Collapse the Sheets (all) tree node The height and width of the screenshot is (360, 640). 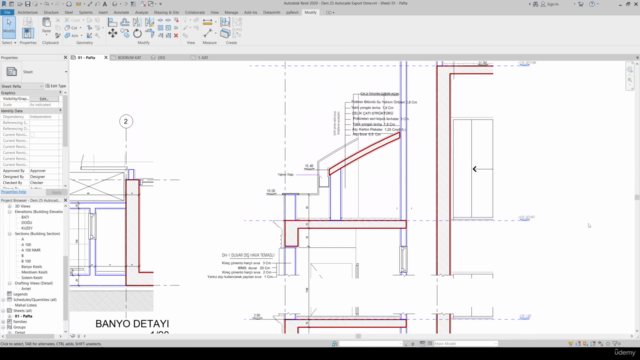click(4, 311)
